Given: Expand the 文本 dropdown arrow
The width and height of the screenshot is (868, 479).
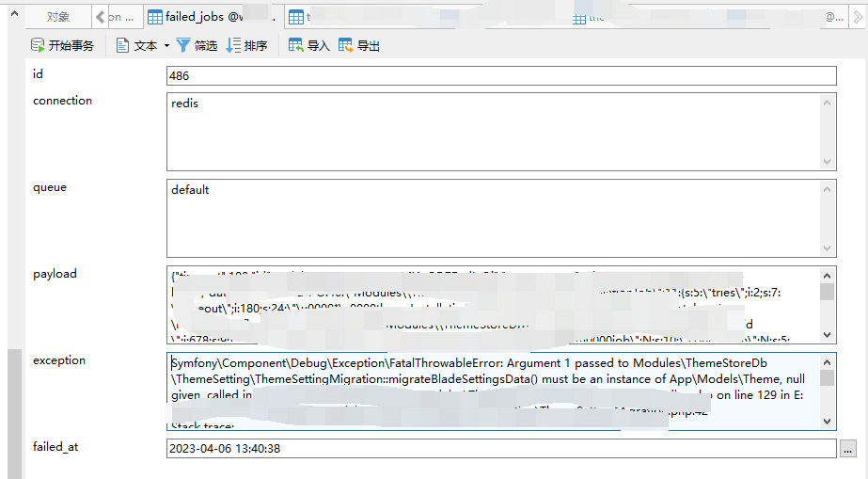Looking at the screenshot, I should [x=166, y=45].
